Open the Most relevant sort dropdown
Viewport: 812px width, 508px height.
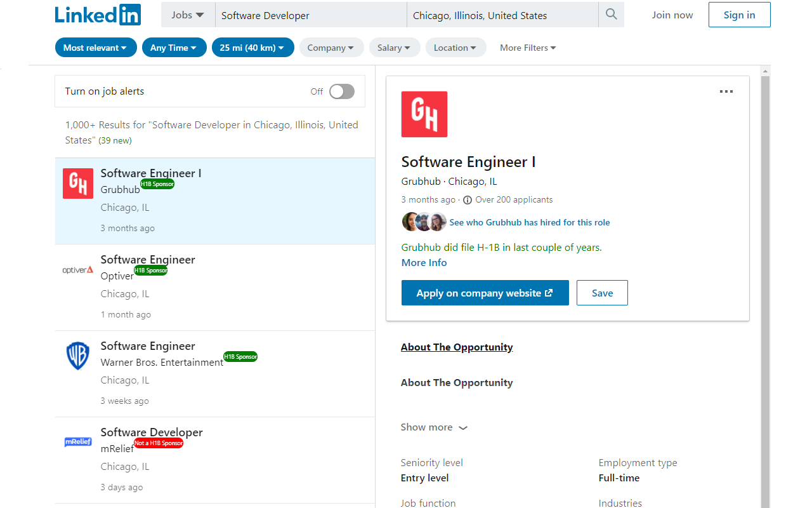pyautogui.click(x=96, y=48)
